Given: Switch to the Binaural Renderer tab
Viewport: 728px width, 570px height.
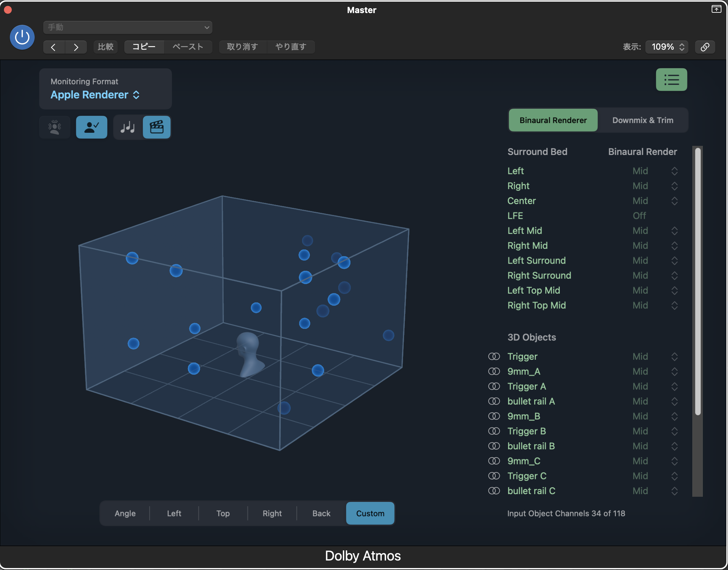Looking at the screenshot, I should (553, 120).
